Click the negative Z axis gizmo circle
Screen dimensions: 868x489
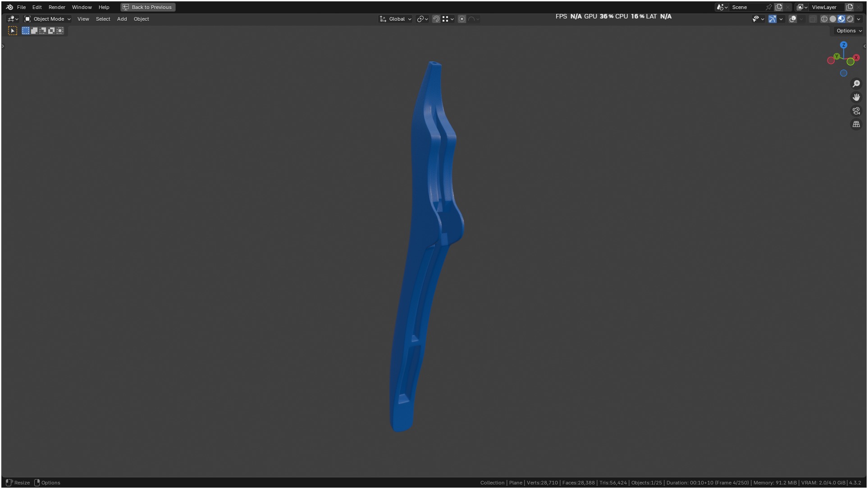tap(844, 73)
